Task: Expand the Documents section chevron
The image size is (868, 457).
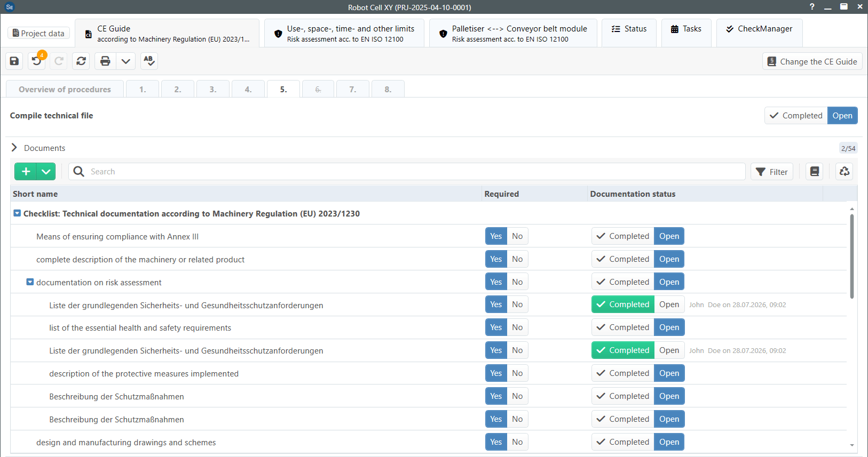Action: [x=14, y=148]
